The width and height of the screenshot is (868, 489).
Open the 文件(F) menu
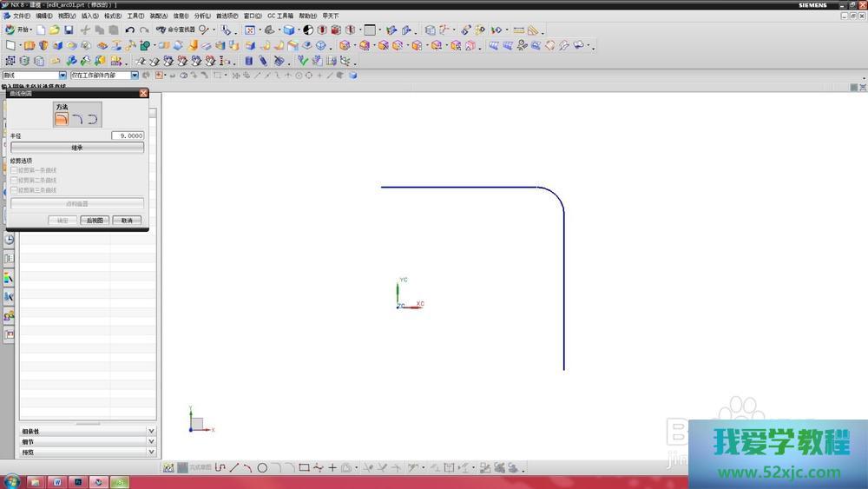coord(21,16)
